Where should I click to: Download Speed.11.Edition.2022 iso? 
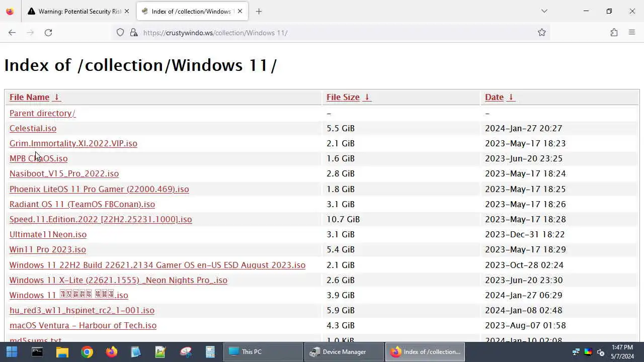[x=101, y=219]
